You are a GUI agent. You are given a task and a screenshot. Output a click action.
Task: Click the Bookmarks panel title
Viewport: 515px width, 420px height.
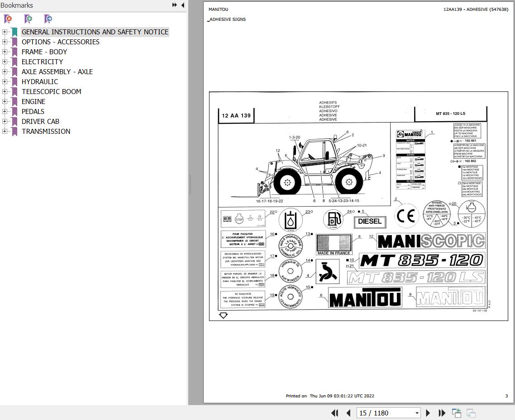pos(17,5)
